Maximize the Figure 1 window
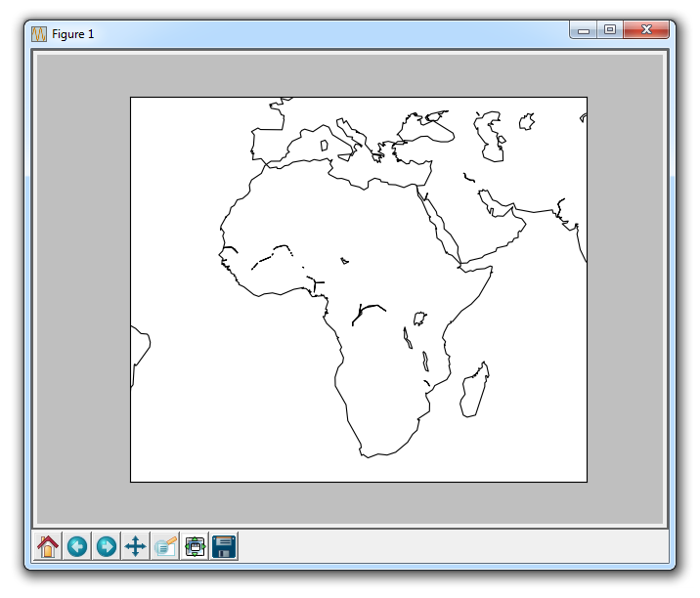The width and height of the screenshot is (700, 598). 610,31
